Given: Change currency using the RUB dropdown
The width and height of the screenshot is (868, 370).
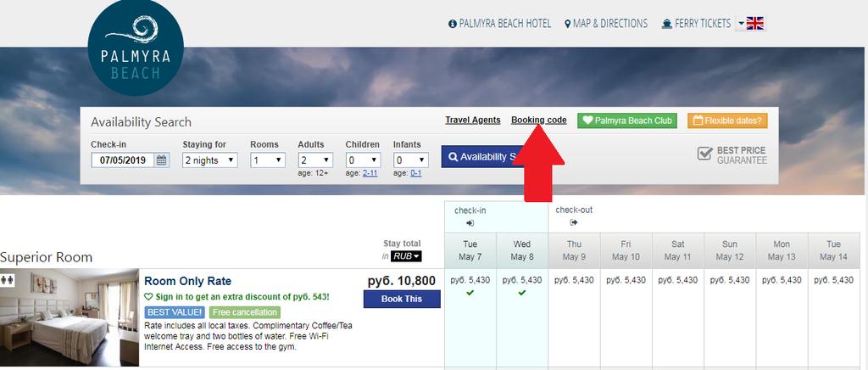Looking at the screenshot, I should (x=406, y=256).
